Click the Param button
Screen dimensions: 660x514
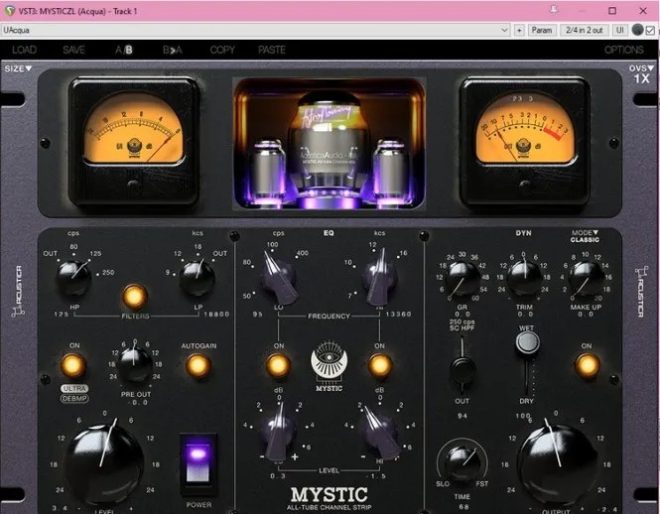tap(542, 30)
